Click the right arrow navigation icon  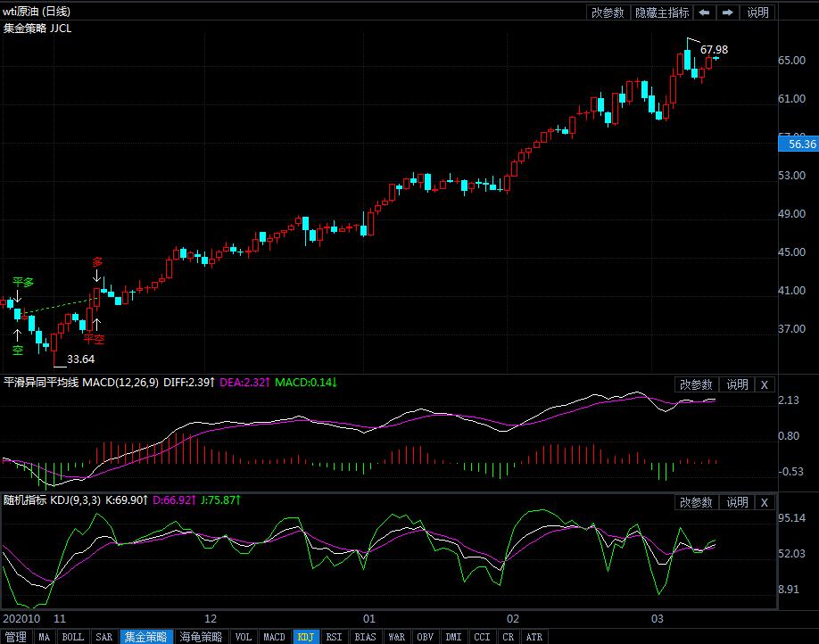coord(728,12)
